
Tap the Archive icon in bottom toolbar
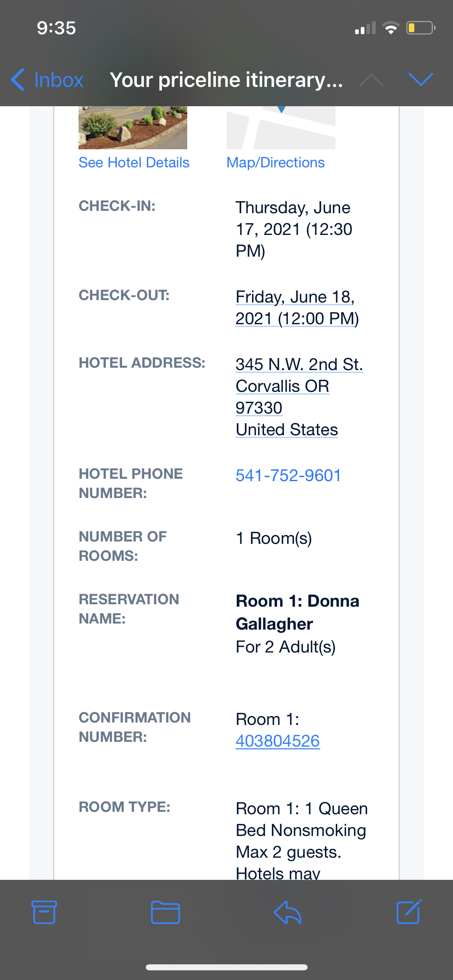44,912
